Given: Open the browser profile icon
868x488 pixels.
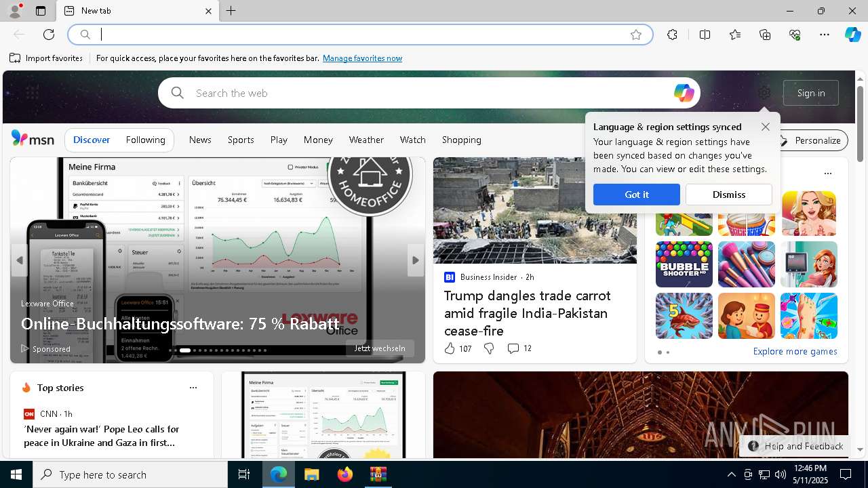Looking at the screenshot, I should (x=14, y=11).
